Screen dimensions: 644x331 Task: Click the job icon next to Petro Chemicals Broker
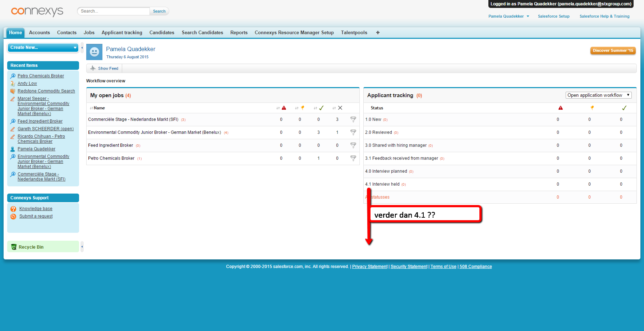(x=13, y=76)
